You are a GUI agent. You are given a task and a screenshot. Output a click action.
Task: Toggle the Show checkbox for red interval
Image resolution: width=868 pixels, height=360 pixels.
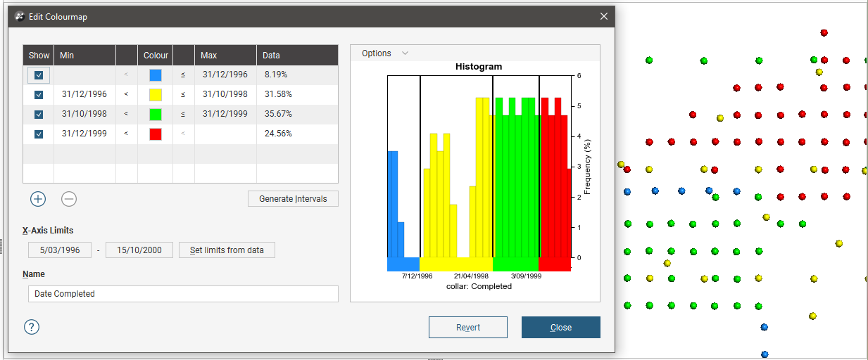tap(39, 134)
